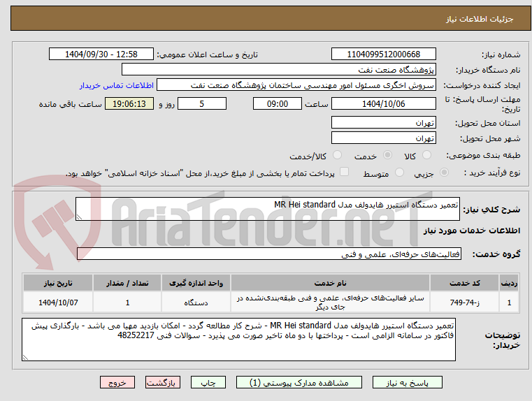Screen dimensions: 532x401
Task: Click the بازگشت back button
Action: pos(162,382)
